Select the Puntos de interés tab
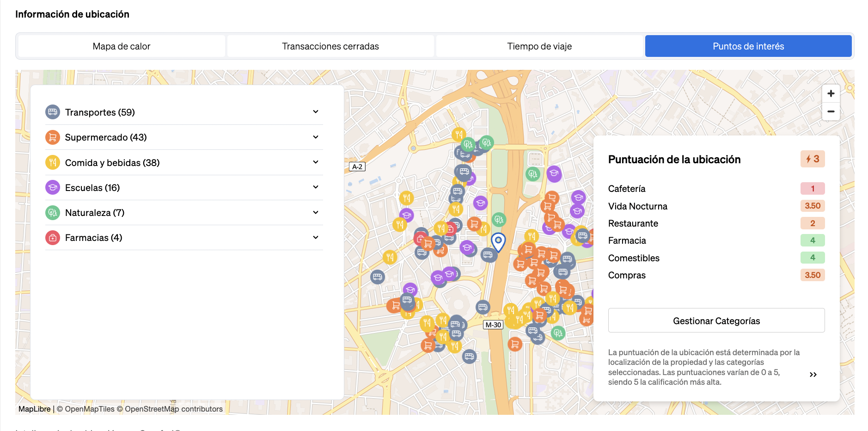This screenshot has height=431, width=868. coord(748,46)
